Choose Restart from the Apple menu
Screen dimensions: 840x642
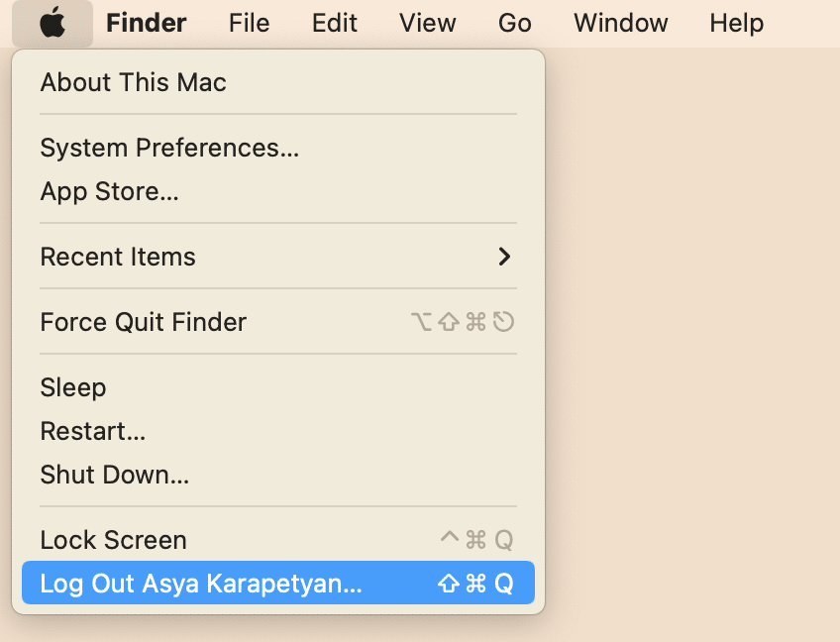[93, 431]
